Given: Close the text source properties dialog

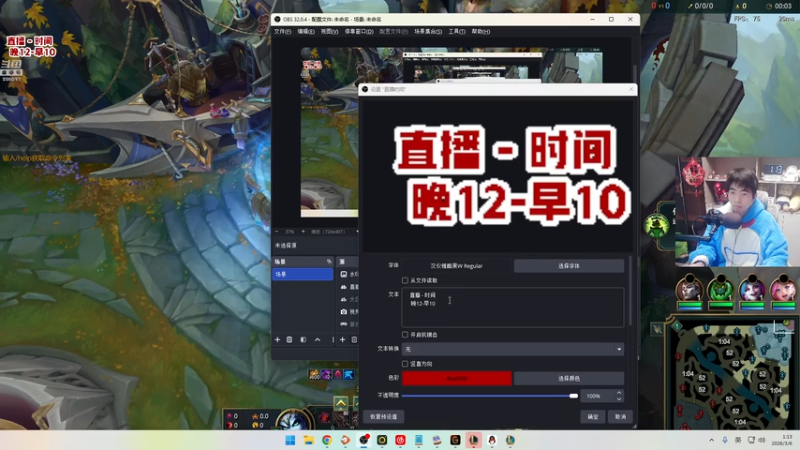Looking at the screenshot, I should click(x=631, y=89).
